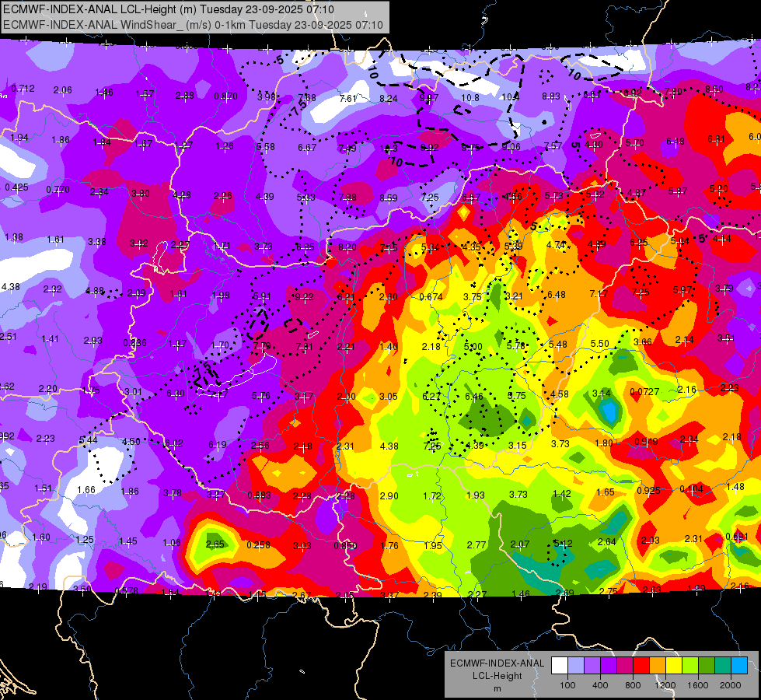Select the grid value 0.104
The height and width of the screenshot is (700, 761).
point(691,488)
